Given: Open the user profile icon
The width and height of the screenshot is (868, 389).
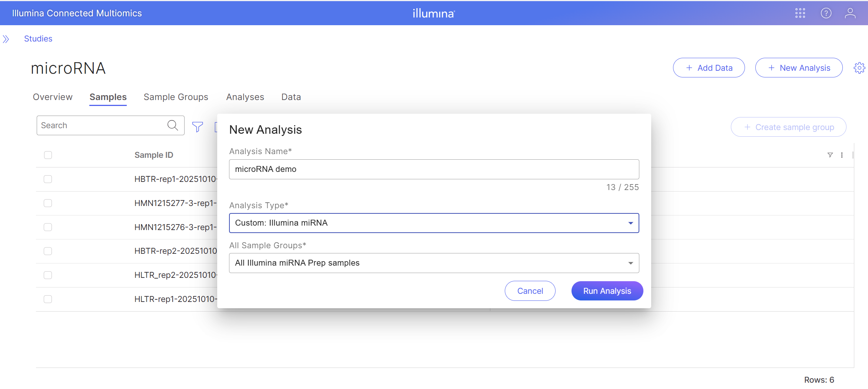Looking at the screenshot, I should point(850,13).
